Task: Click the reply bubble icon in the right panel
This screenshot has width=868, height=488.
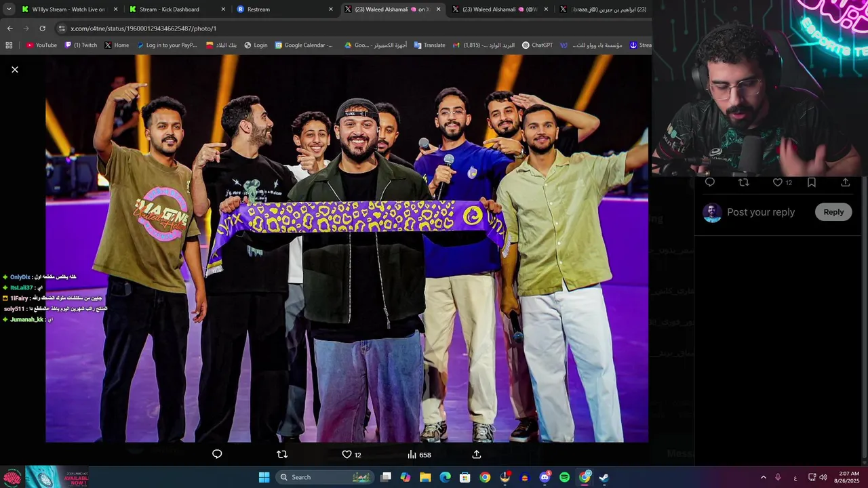Action: pos(710,182)
